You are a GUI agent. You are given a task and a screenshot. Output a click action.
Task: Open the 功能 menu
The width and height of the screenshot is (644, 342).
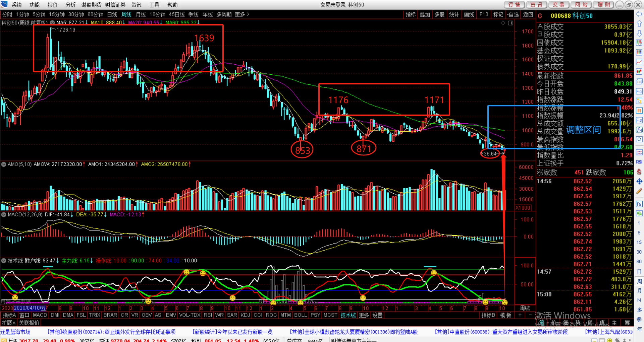35,5
